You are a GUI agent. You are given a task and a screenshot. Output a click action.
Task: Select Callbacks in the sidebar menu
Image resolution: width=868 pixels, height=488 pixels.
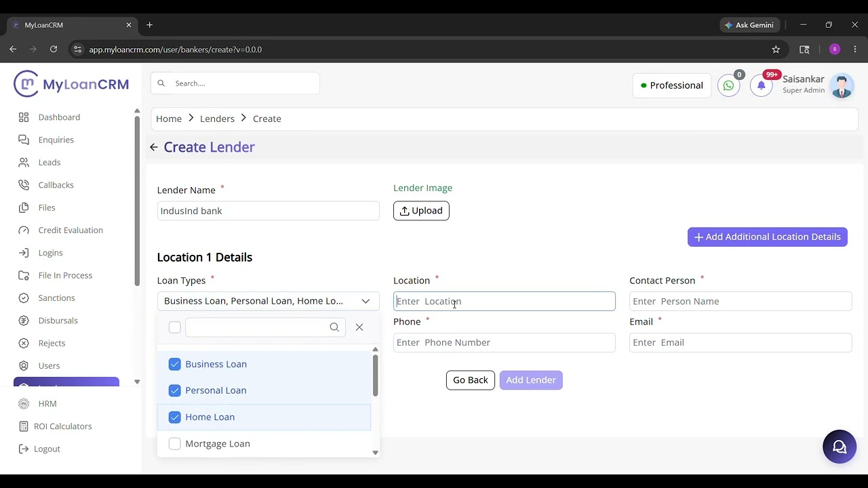click(x=56, y=185)
